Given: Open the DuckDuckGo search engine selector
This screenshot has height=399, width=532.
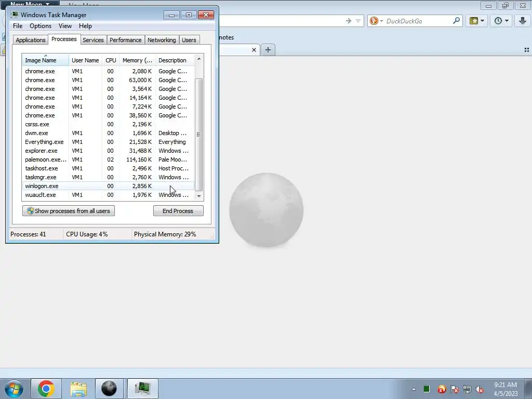Looking at the screenshot, I should click(376, 21).
